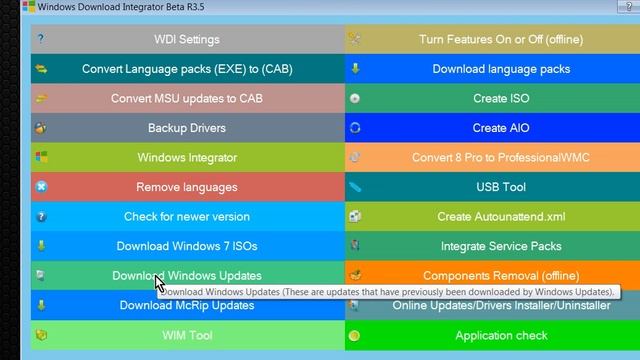This screenshot has width=640, height=360.
Task: Click the box icon beside WIM Tool
Action: [x=41, y=335]
